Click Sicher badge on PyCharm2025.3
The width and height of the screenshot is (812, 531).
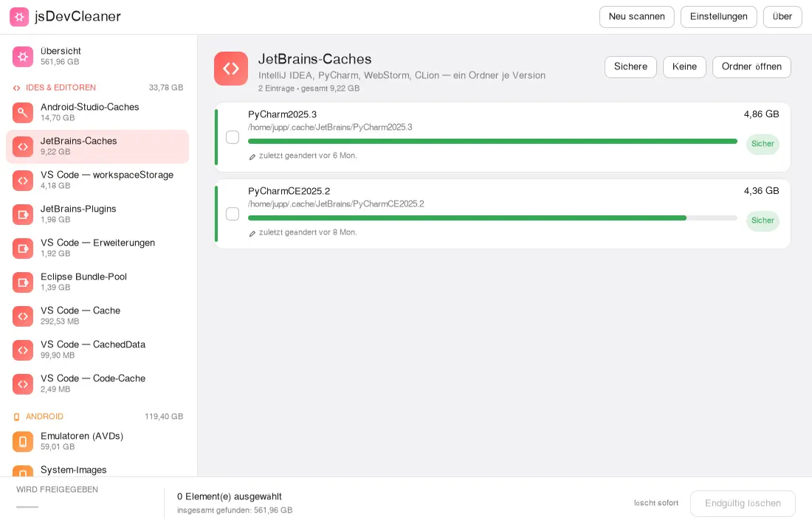(x=763, y=144)
